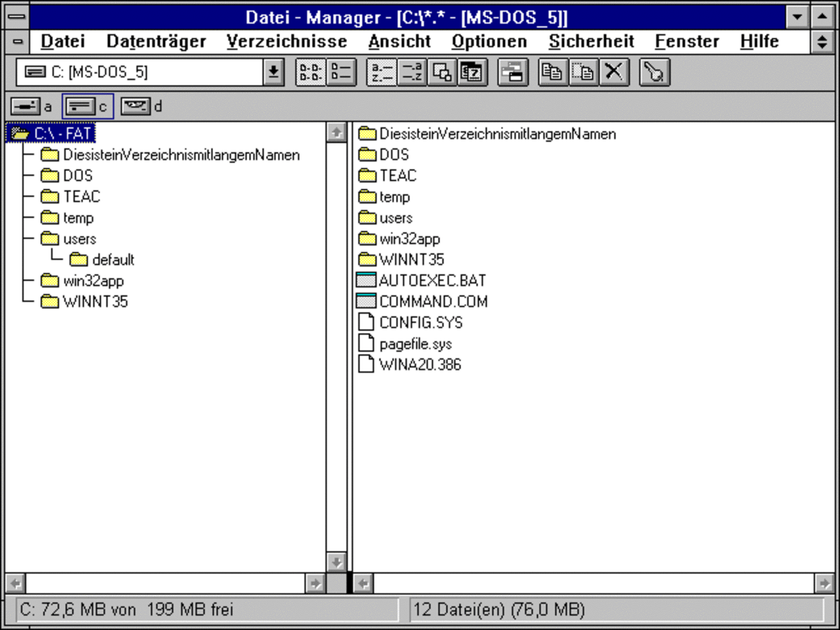Open the Ansicht menu
The image size is (840, 630).
click(399, 41)
